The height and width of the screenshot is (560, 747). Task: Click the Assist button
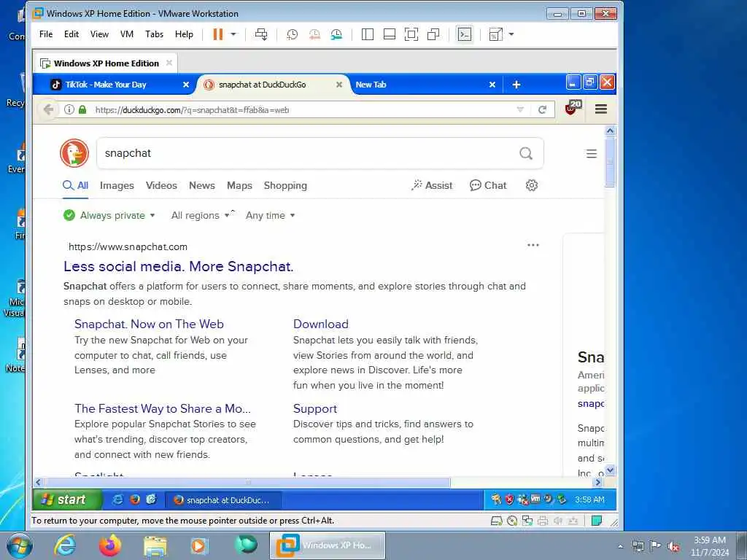pyautogui.click(x=432, y=186)
